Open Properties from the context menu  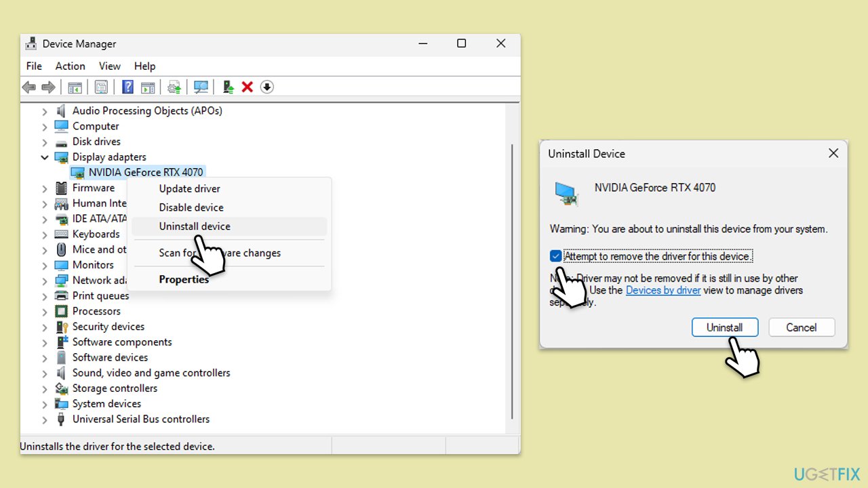click(229, 279)
